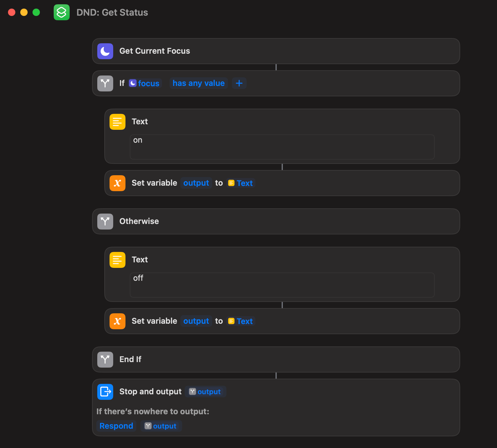Viewport: 497px width, 448px height.
Task: Open the 'focus' variable token in the If action
Action: [145, 83]
